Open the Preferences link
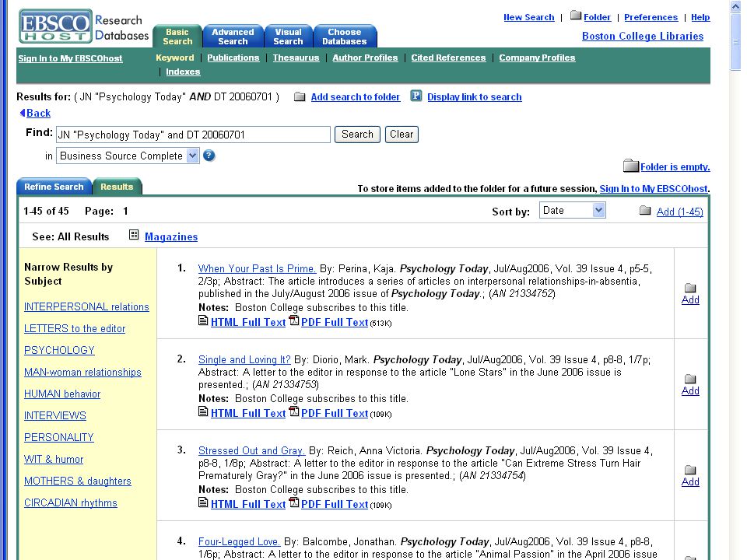747x560 pixels. tap(651, 17)
